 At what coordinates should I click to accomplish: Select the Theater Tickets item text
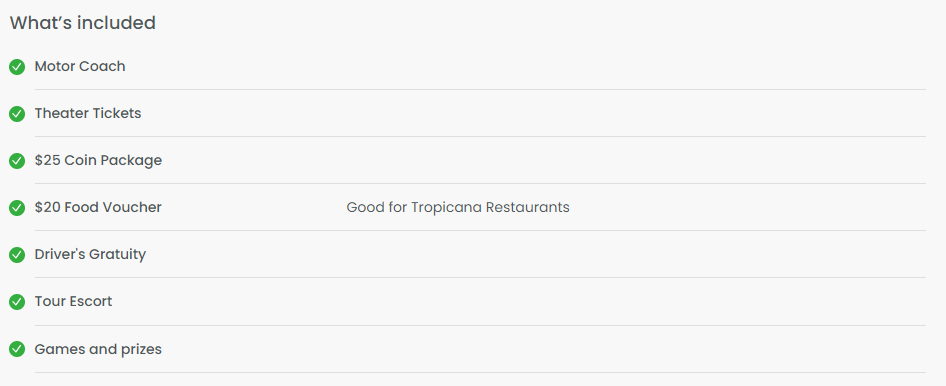(x=88, y=113)
